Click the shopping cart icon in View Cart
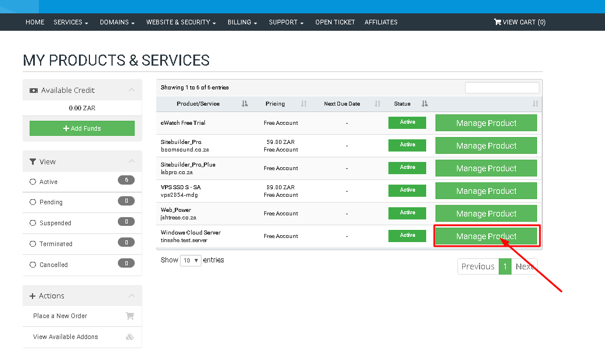The width and height of the screenshot is (605, 364). click(x=498, y=22)
